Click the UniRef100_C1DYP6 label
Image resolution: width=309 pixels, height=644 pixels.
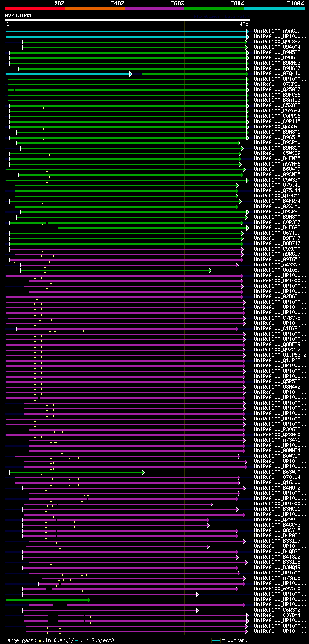[277, 328]
